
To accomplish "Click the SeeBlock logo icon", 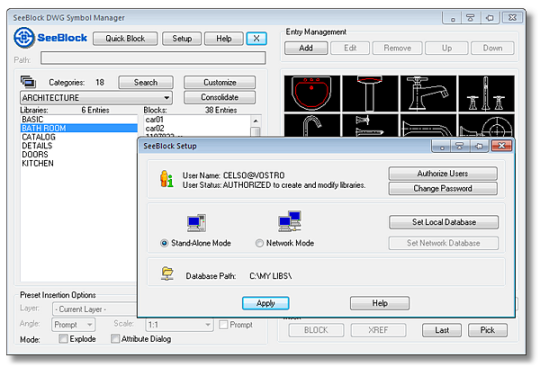I will pos(24,38).
